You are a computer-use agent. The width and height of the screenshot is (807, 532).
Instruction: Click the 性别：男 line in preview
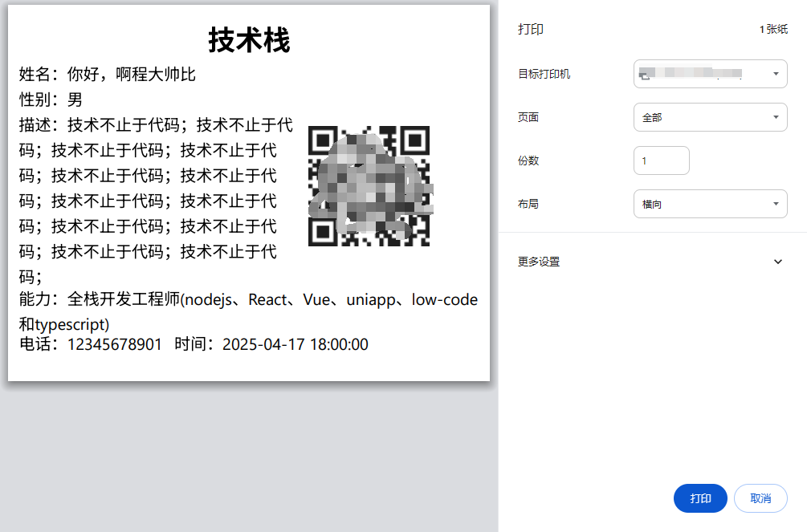[x=51, y=99]
